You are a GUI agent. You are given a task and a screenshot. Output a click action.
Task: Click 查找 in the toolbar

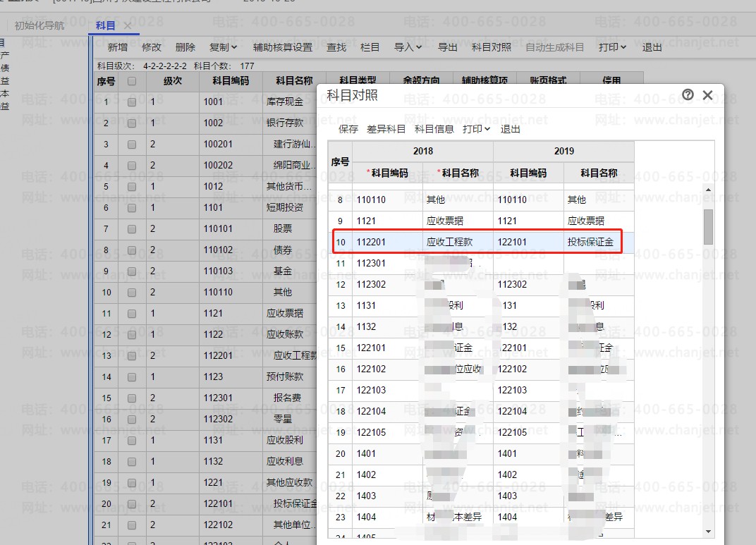336,47
